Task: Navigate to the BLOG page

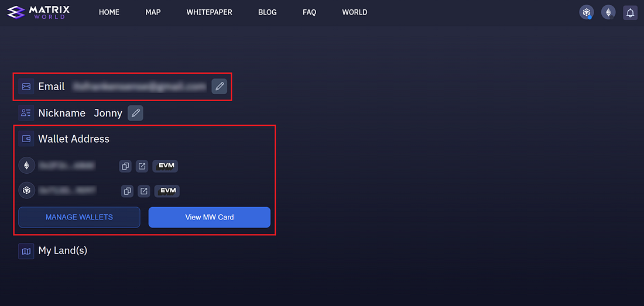Action: (267, 12)
